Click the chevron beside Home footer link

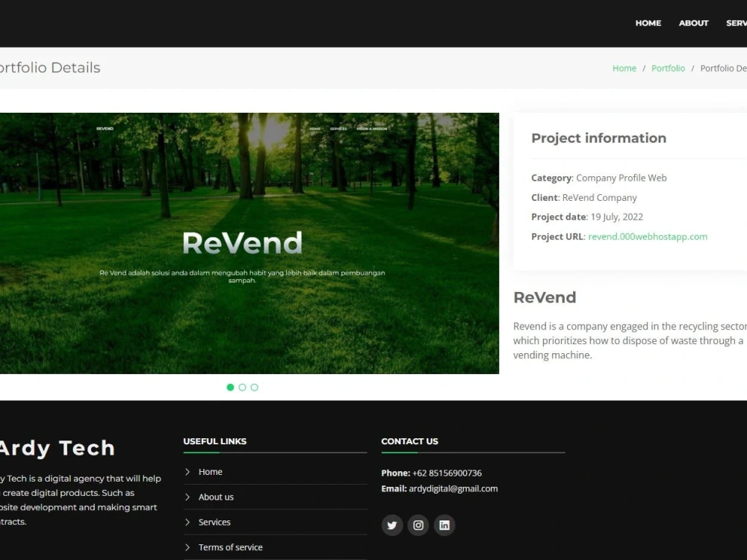tap(187, 472)
